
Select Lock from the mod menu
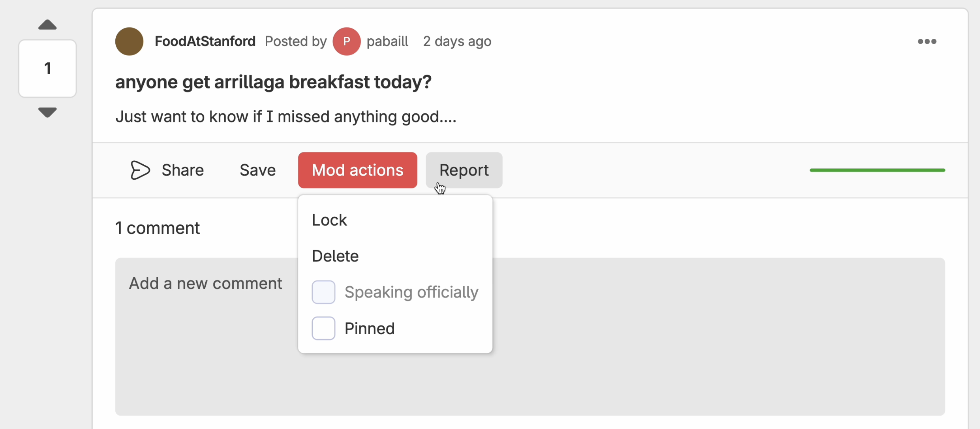(x=329, y=220)
